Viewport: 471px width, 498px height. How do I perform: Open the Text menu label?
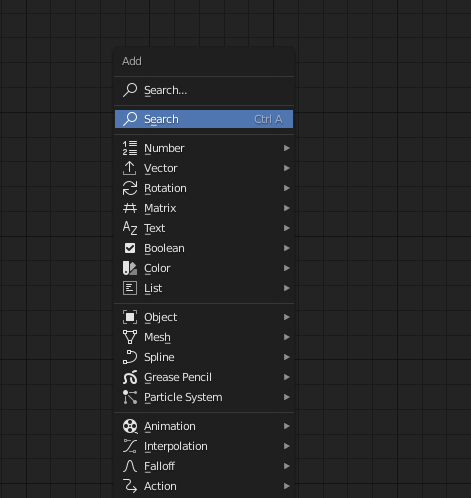154,228
